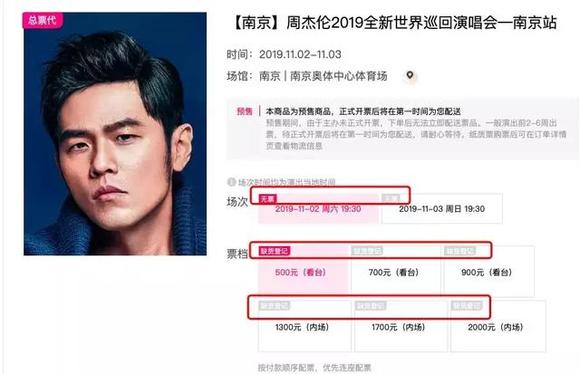Click the red 预售 presale label
Screen dimensions: 580x374
pyautogui.click(x=245, y=111)
